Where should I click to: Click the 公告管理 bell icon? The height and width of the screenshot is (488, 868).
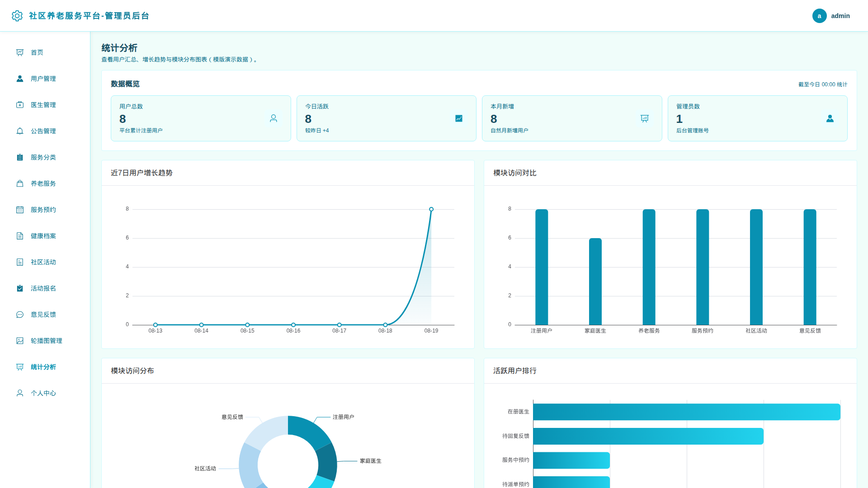tap(20, 131)
